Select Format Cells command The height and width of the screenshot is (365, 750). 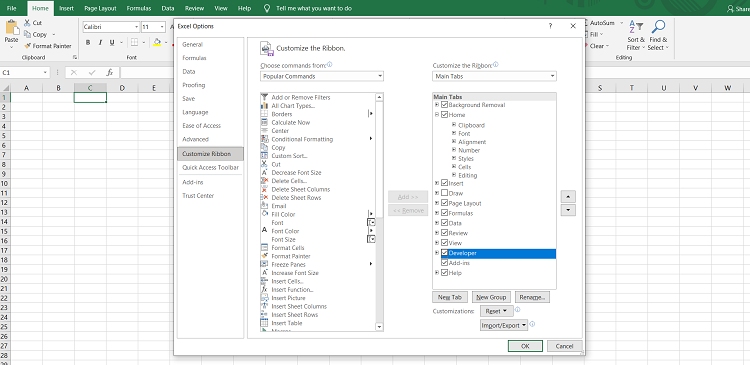(x=317, y=248)
